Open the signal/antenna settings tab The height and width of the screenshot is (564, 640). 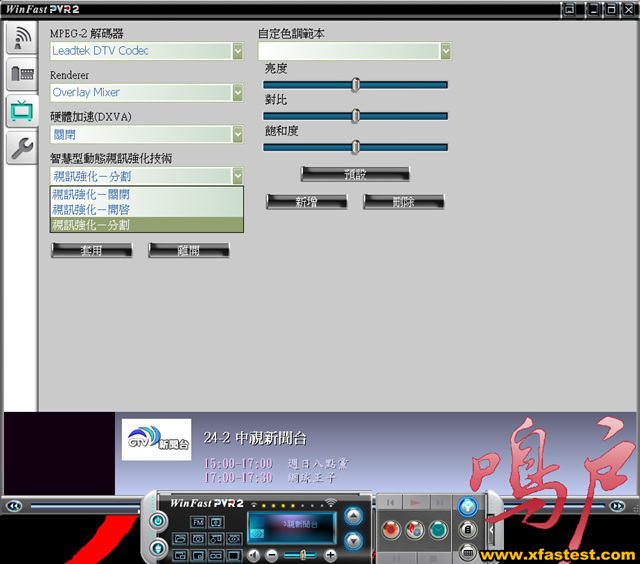click(20, 38)
